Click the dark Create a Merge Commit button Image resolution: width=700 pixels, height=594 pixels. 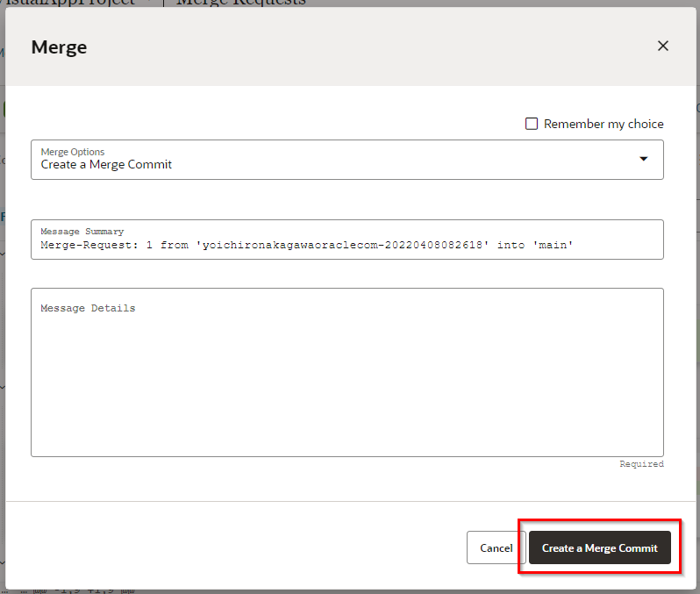599,547
